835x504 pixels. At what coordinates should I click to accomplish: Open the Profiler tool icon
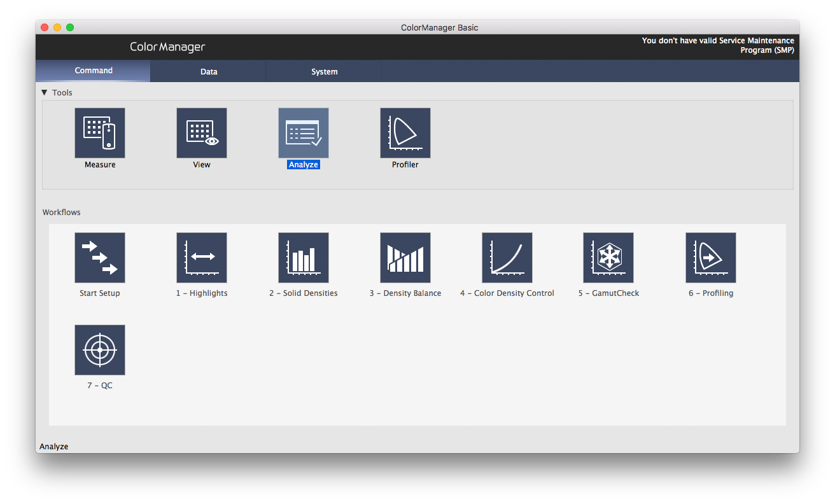tap(405, 133)
